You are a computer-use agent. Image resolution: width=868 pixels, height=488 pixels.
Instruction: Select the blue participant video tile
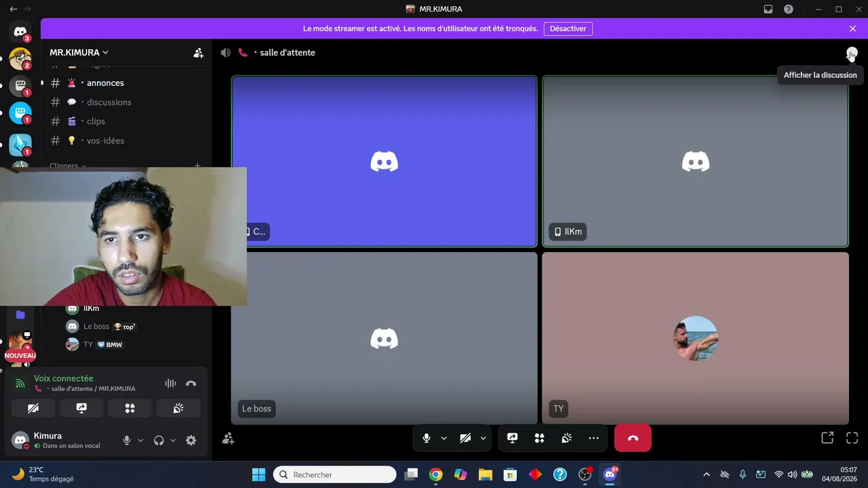click(x=384, y=161)
